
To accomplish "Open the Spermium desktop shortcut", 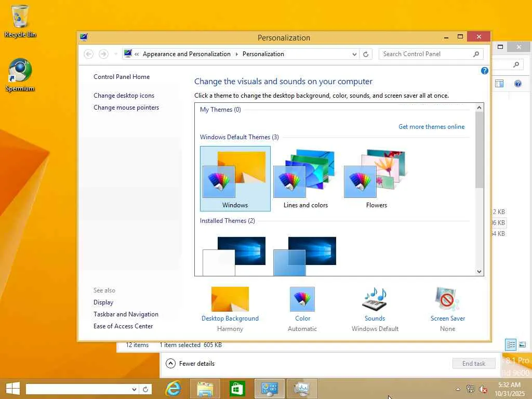I will [20, 75].
